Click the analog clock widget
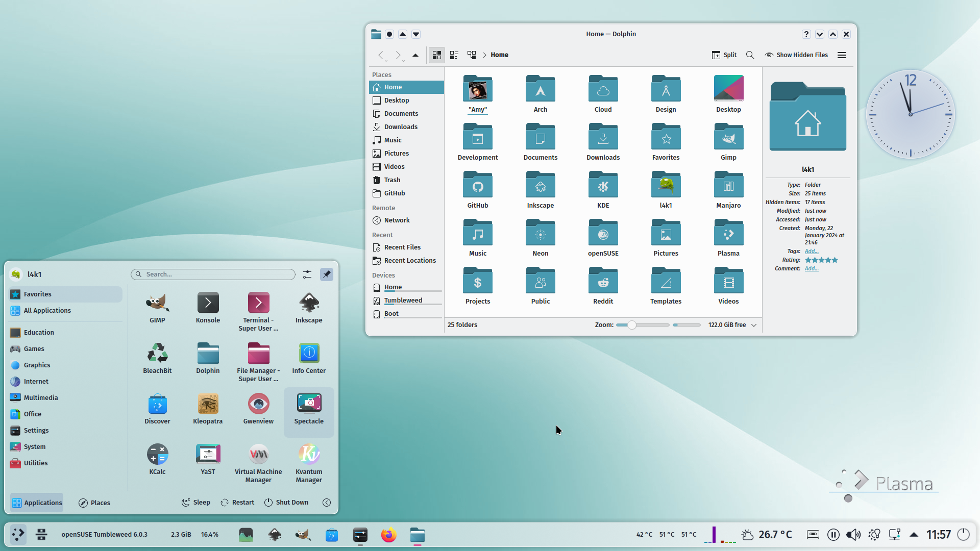Image resolution: width=980 pixels, height=551 pixels. (x=910, y=114)
